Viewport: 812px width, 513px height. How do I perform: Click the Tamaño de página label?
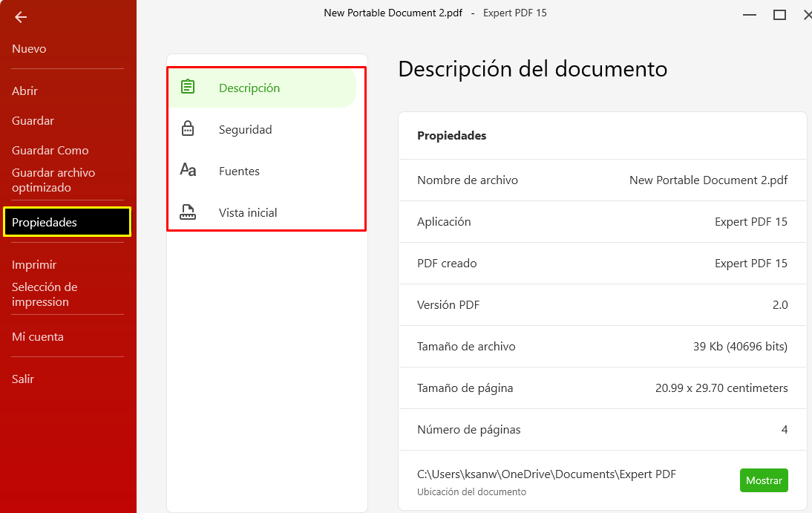(x=465, y=388)
